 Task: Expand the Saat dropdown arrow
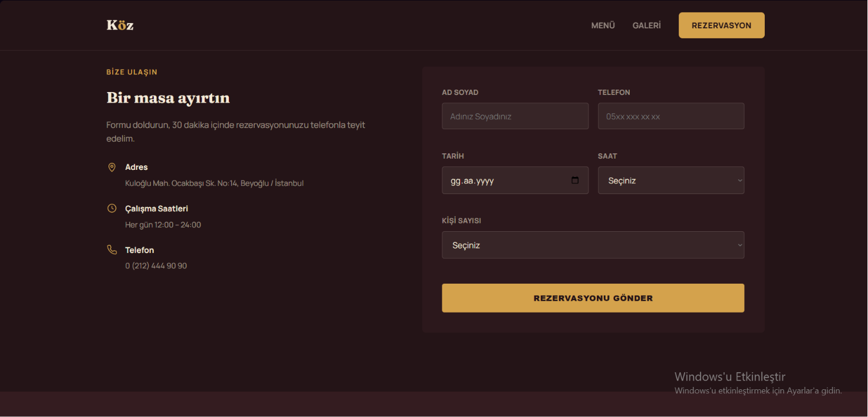[x=739, y=180]
